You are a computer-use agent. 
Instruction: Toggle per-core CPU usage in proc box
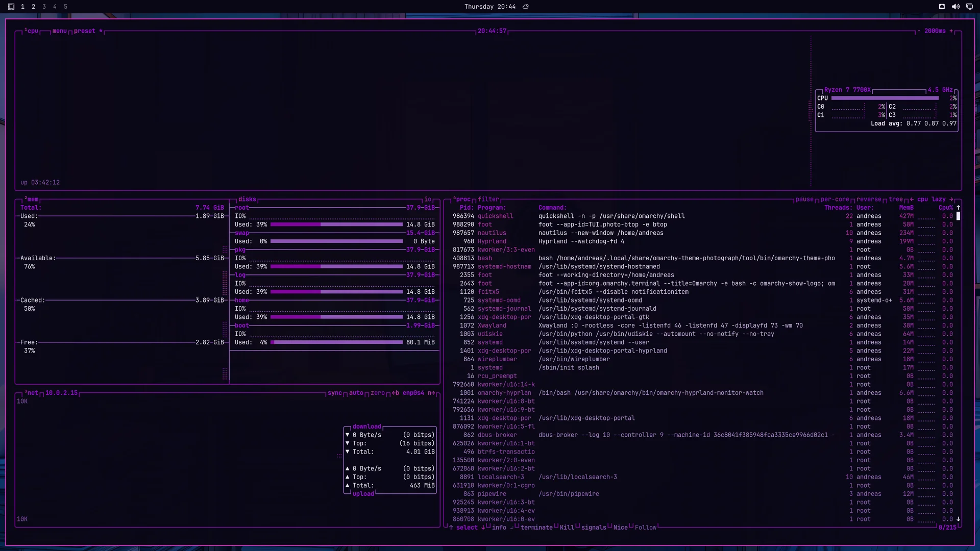pyautogui.click(x=835, y=199)
